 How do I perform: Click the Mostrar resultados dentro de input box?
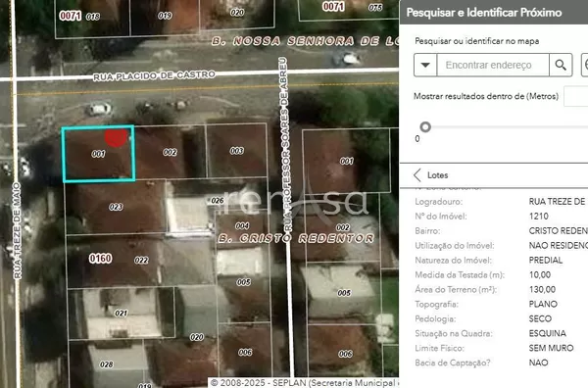pyautogui.click(x=576, y=96)
